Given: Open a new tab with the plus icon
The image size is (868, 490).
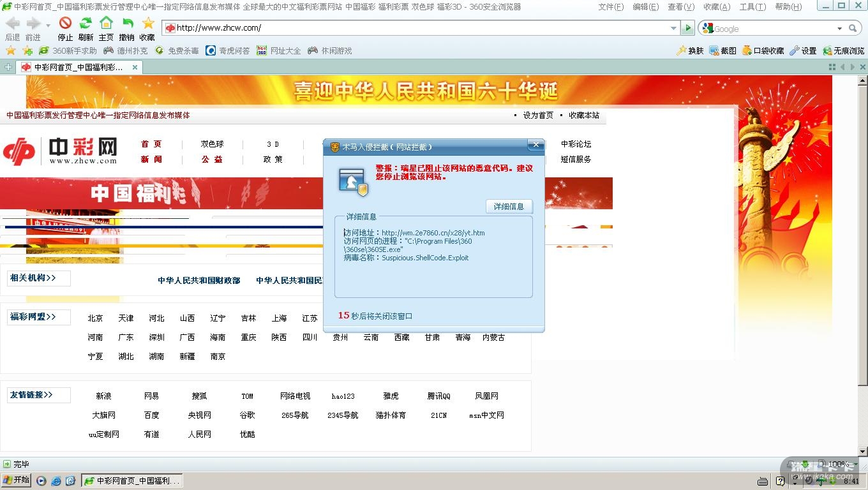Looking at the screenshot, I should tap(8, 67).
